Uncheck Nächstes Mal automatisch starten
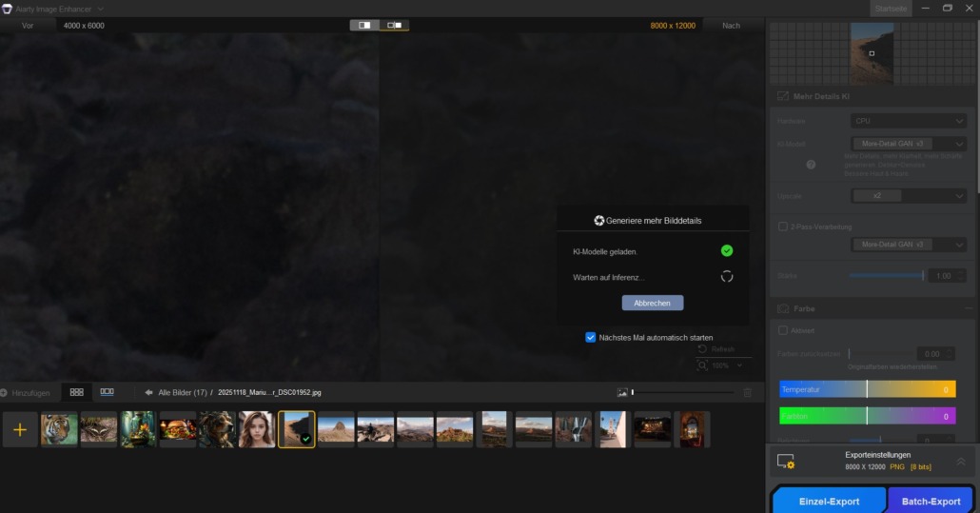Screen dimensions: 980x513 [591, 337]
